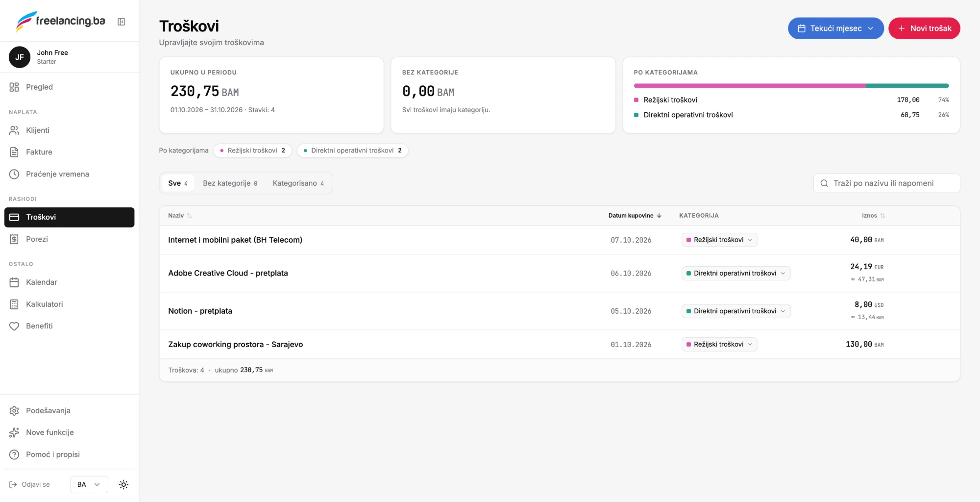Open the Kalkulatori calculator icon
980x502 pixels.
[14, 304]
